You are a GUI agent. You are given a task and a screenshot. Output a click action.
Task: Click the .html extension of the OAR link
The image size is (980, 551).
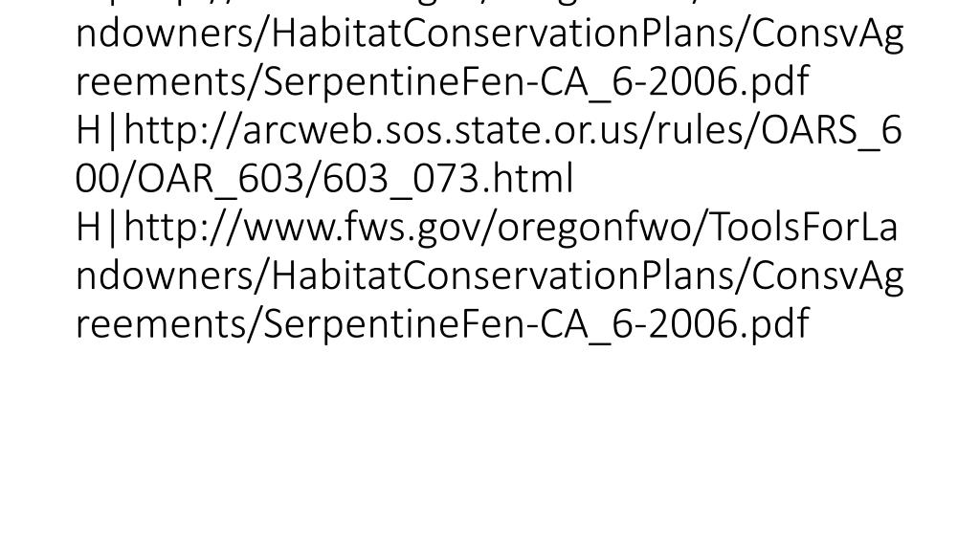pos(527,179)
